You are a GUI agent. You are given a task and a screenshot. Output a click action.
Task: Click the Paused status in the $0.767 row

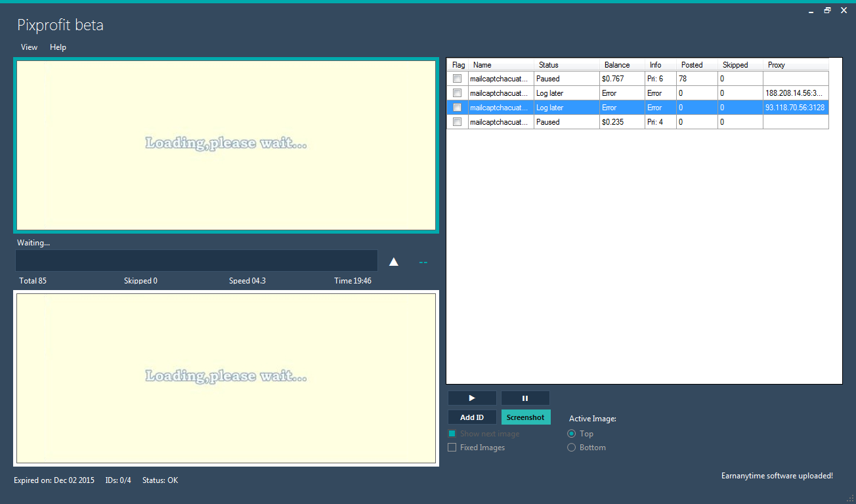click(x=567, y=79)
